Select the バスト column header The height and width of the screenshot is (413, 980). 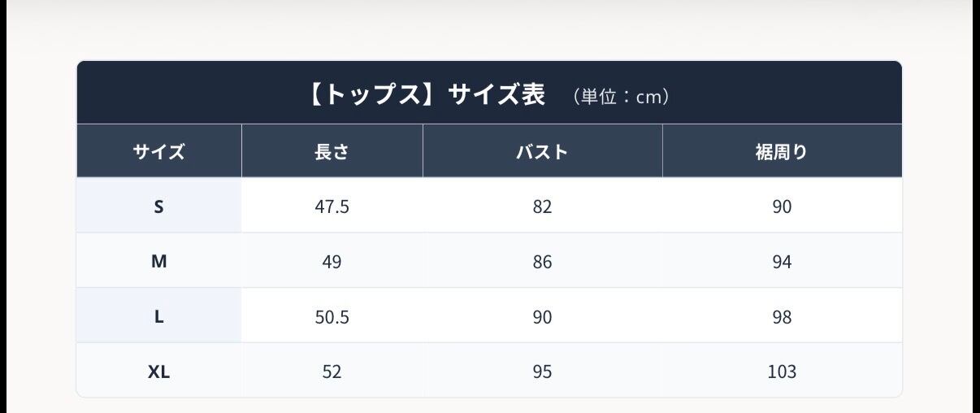[543, 151]
